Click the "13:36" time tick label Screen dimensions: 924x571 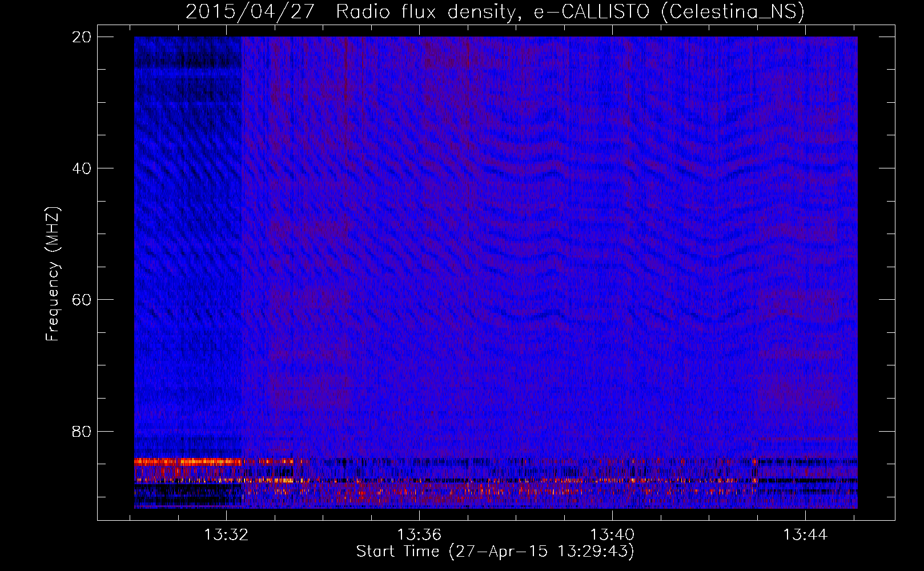pos(420,535)
